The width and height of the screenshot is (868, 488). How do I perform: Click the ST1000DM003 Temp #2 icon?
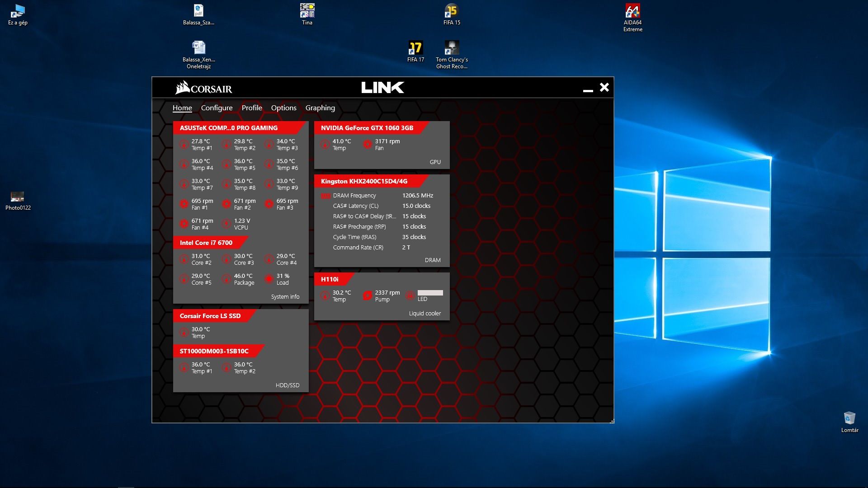coord(226,368)
